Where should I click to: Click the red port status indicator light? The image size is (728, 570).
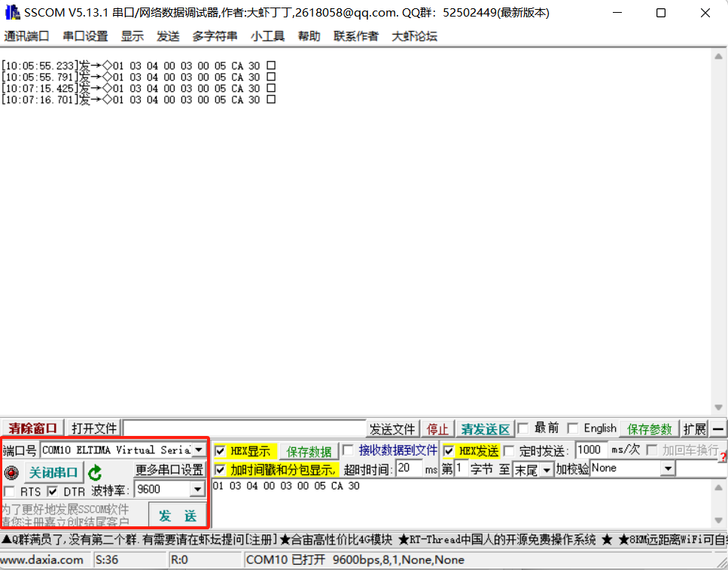pos(11,473)
